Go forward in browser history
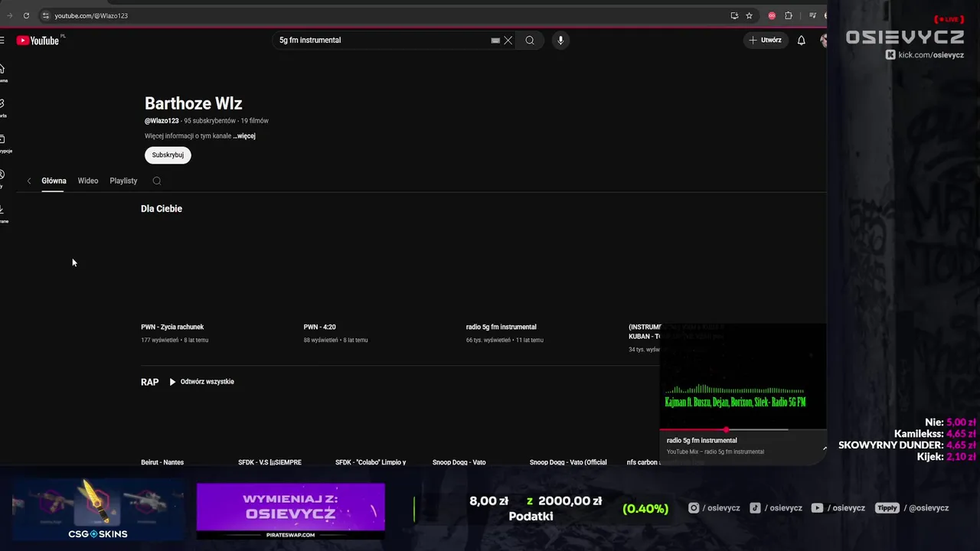This screenshot has height=551, width=980. tap(10, 15)
